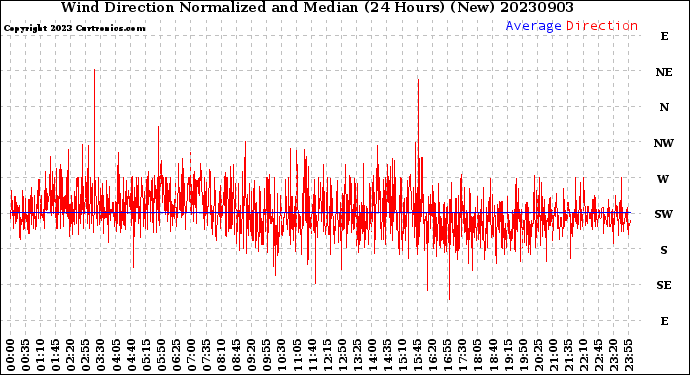Click the 07:00 time axis label
This screenshot has height=375, width=690.
click(x=191, y=355)
